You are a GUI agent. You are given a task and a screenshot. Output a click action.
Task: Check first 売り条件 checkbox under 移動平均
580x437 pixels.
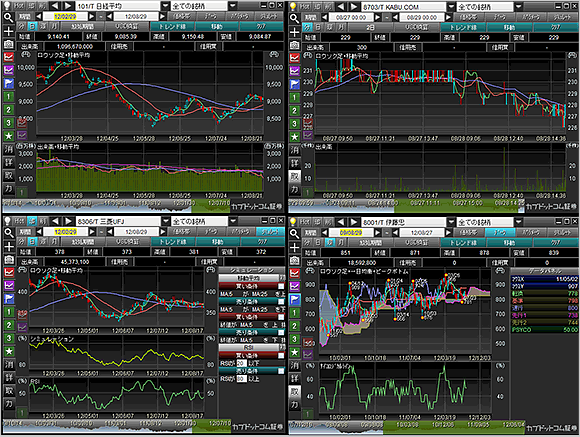pos(281,302)
